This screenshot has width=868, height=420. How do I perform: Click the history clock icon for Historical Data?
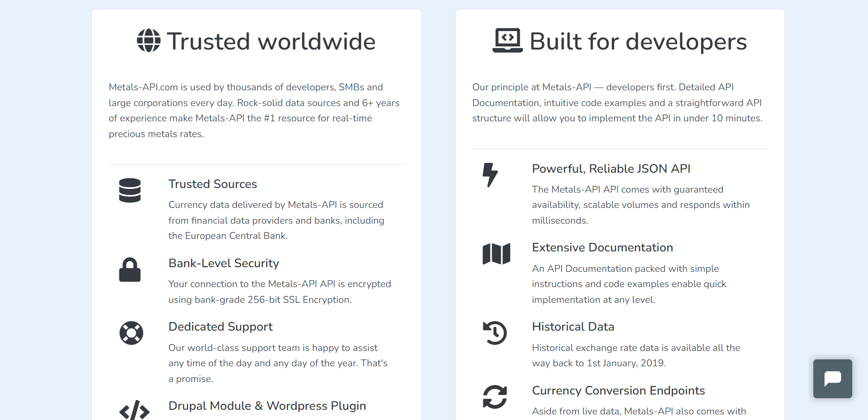click(495, 333)
